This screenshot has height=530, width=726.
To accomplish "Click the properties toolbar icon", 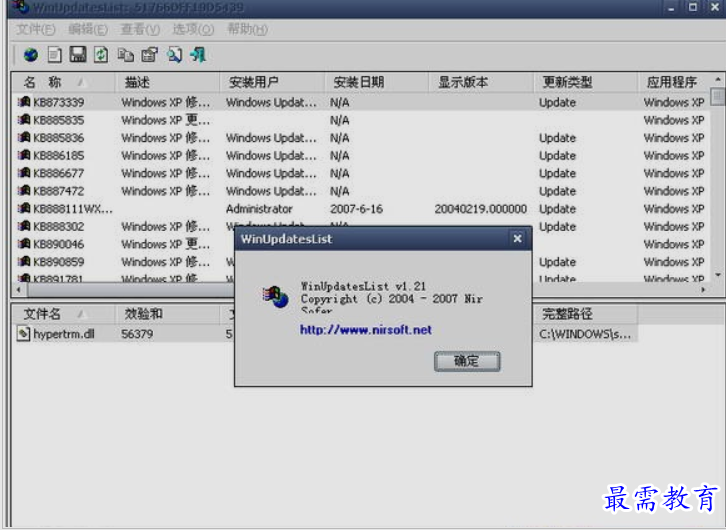I will click(x=150, y=55).
